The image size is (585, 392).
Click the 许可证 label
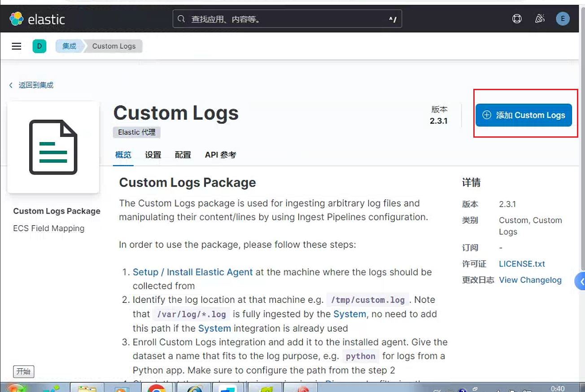[474, 264]
